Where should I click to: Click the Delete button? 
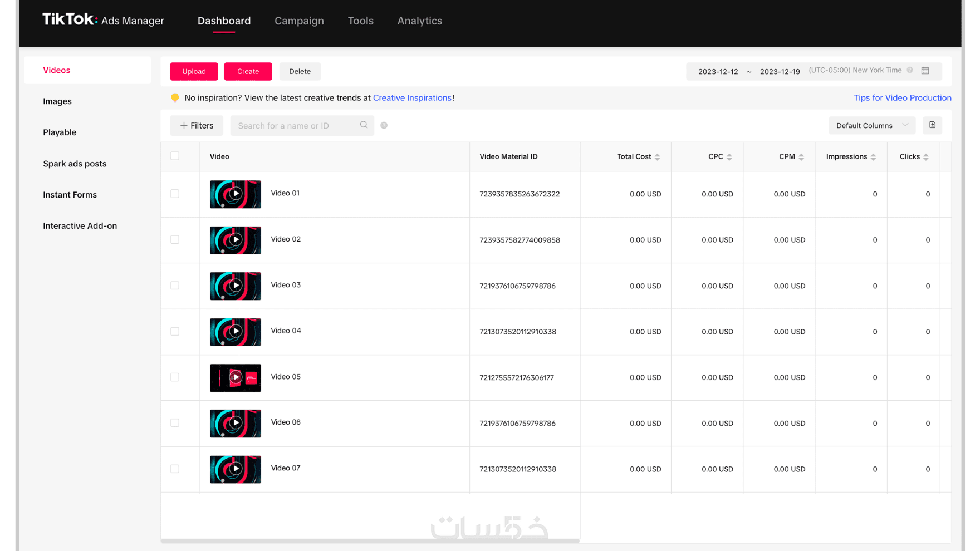300,71
